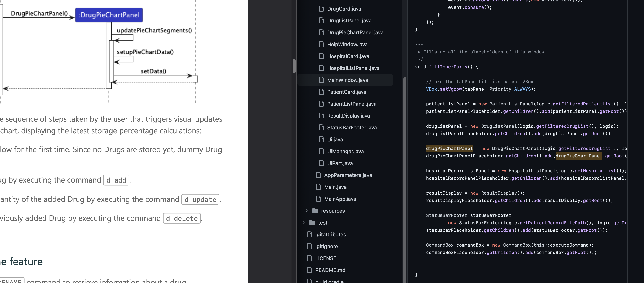
Task: Open HospitalListPanel.java file
Action: (353, 68)
